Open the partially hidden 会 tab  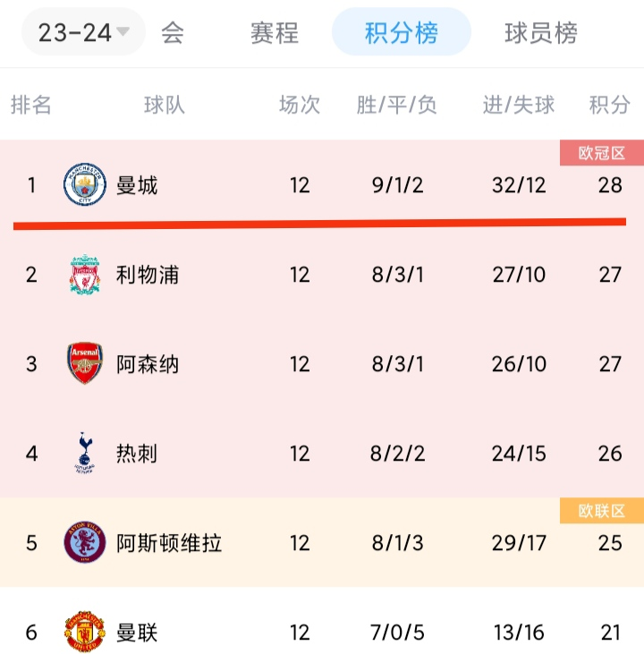(173, 33)
